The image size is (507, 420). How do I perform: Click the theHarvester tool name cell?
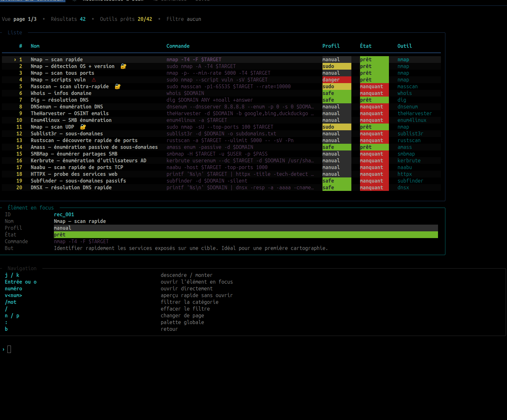pyautogui.click(x=415, y=114)
